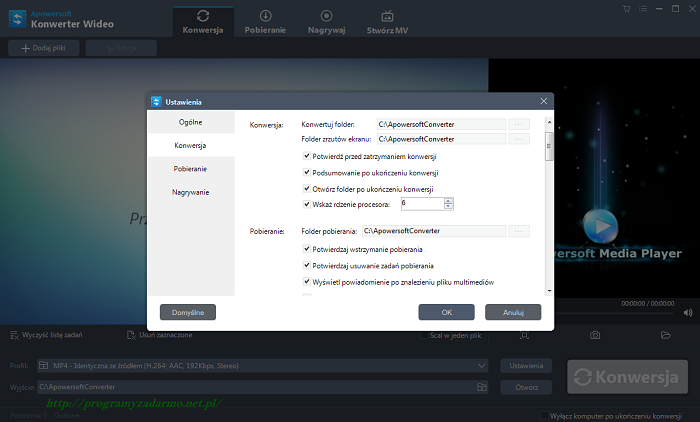Browse for Konwertuj folder with ellipsis button
This screenshot has width=700, height=422.
pos(518,124)
